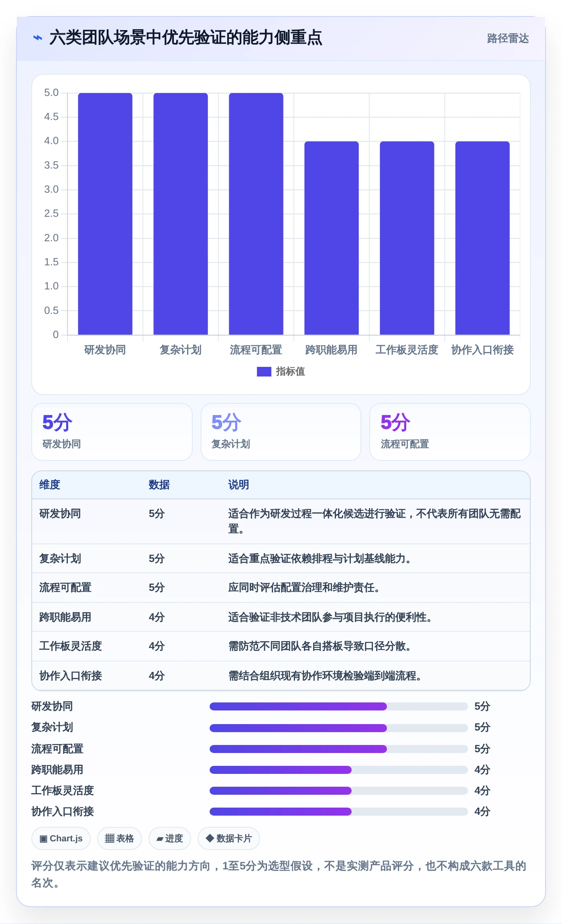
Task: Click the 协作入口衔接 progress bar
Action: click(339, 812)
